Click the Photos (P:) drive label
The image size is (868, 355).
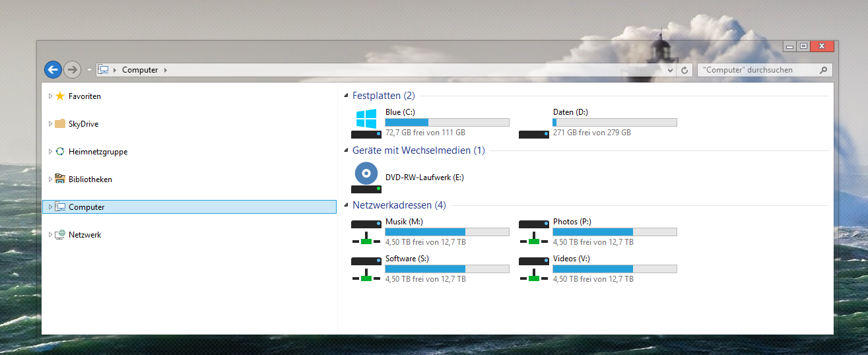coord(572,222)
